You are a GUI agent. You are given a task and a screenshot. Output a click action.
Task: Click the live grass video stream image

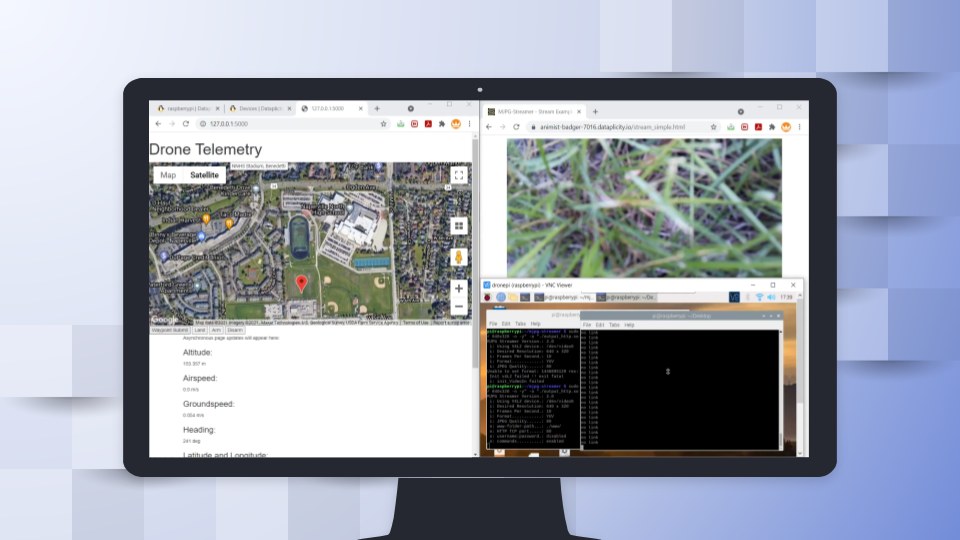pos(644,208)
